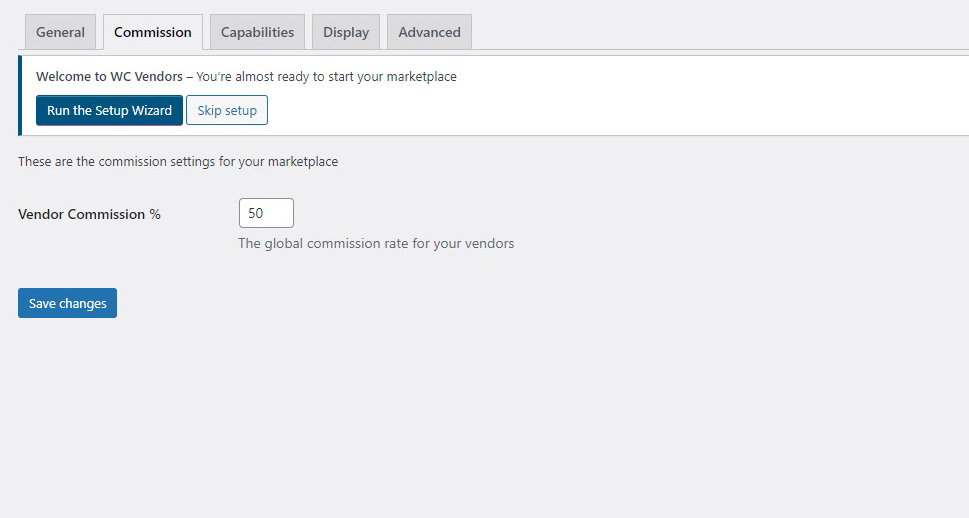The height and width of the screenshot is (518, 969).
Task: Save changes to commission settings
Action: (67, 303)
